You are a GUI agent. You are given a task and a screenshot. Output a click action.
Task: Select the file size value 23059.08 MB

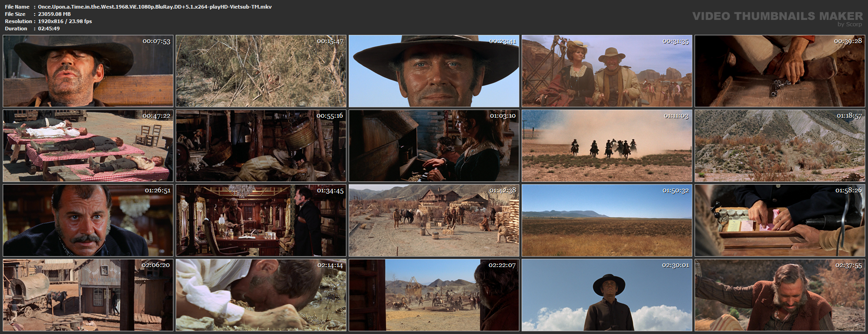point(54,14)
